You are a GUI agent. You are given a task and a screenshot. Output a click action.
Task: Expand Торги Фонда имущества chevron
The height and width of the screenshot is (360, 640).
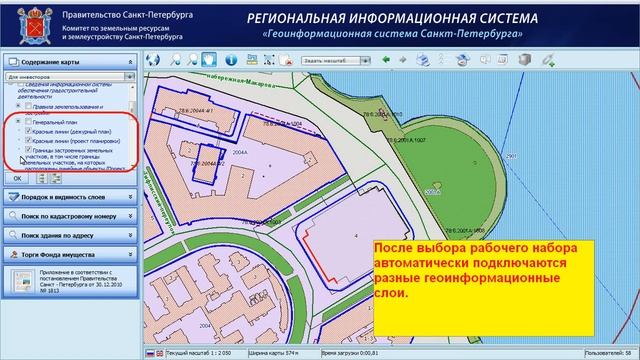pos(130,254)
